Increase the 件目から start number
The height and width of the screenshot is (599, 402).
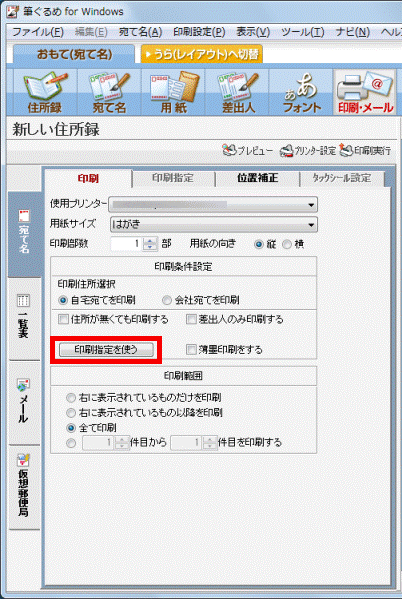tap(122, 439)
